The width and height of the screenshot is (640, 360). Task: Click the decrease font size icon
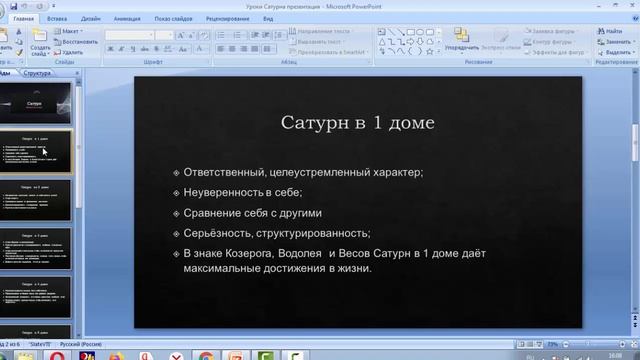tap(191, 36)
